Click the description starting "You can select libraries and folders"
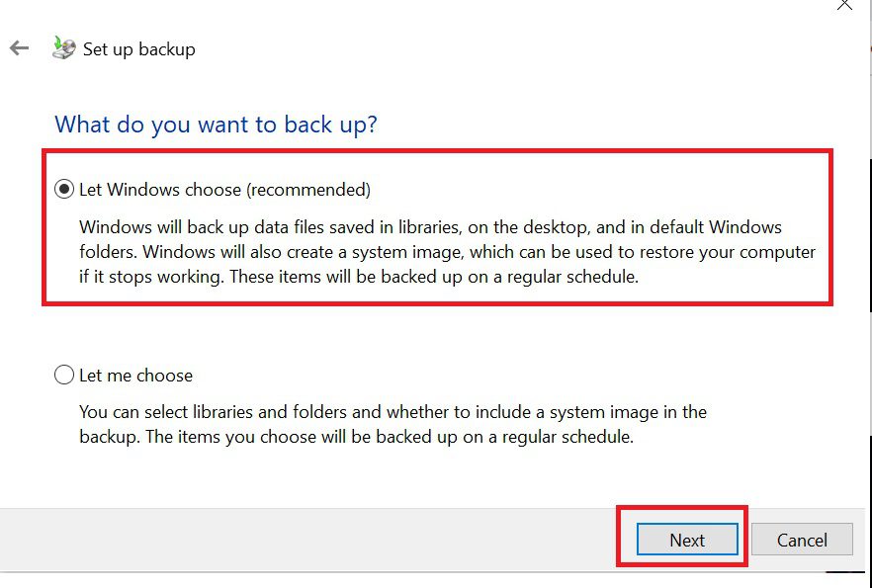The image size is (872, 588). pos(392,424)
